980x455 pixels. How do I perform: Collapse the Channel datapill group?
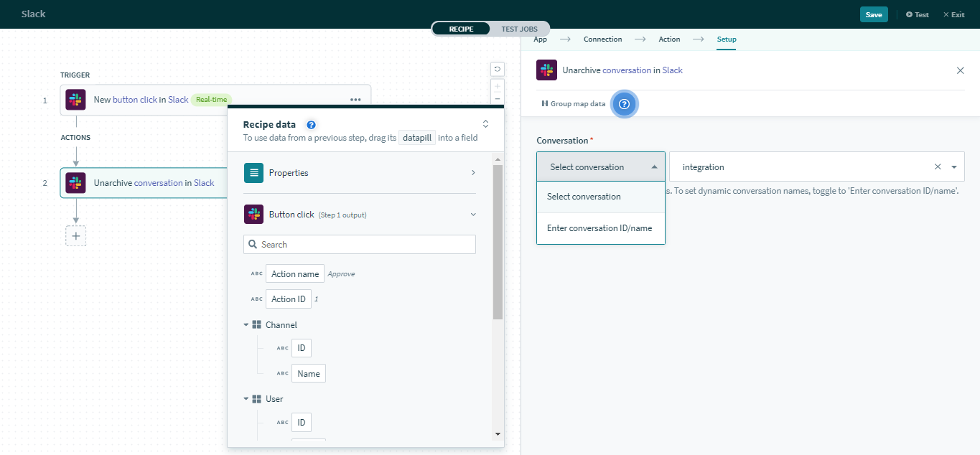(247, 325)
